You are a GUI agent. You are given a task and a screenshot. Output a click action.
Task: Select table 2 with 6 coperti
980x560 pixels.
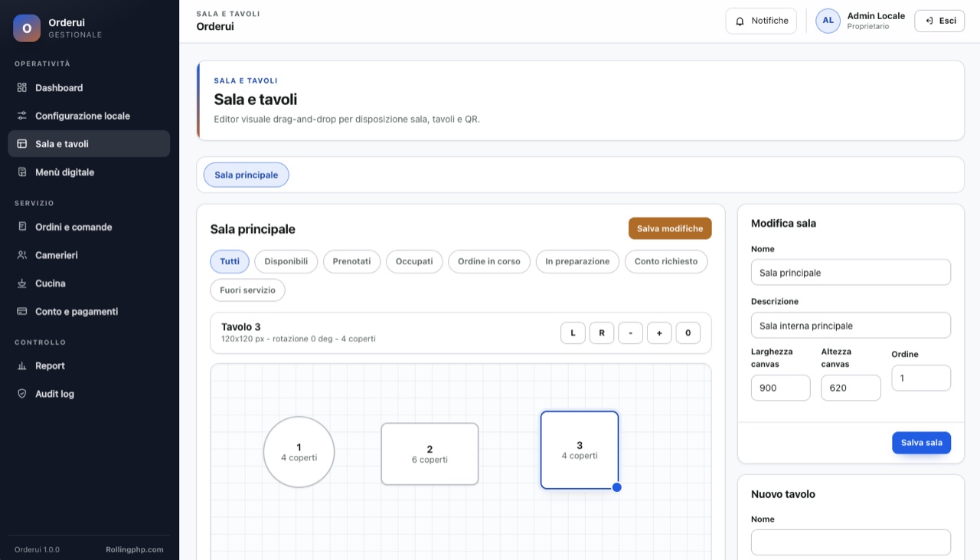(430, 454)
